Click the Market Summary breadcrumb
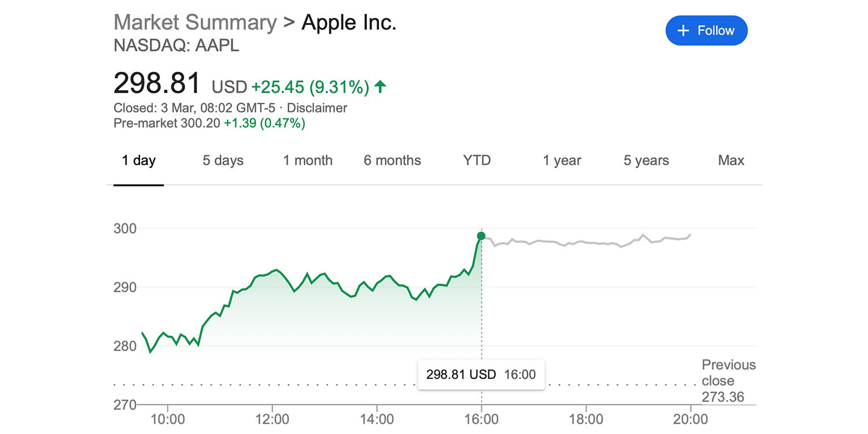Image resolution: width=868 pixels, height=434 pixels. [x=195, y=23]
